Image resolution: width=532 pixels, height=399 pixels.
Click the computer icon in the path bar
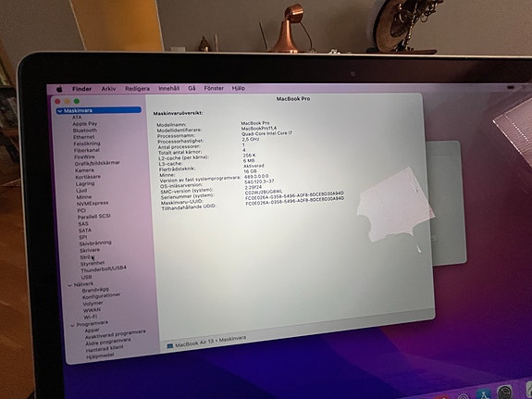(x=170, y=346)
